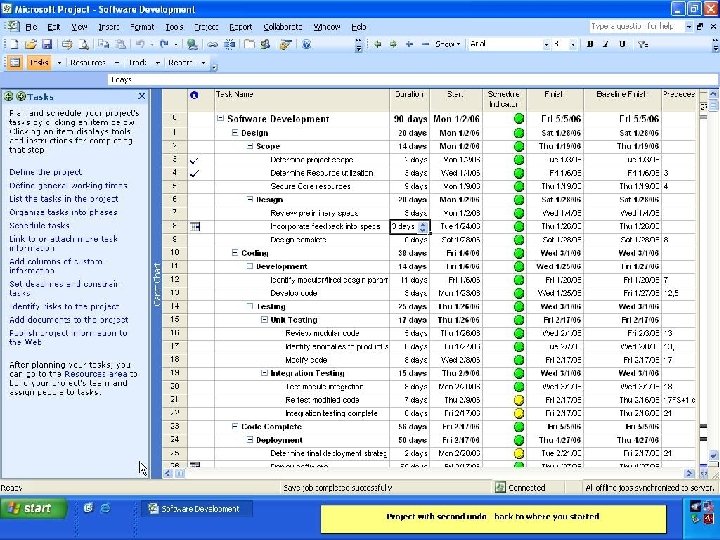Open the Tools menu
720x540 pixels.
174,27
